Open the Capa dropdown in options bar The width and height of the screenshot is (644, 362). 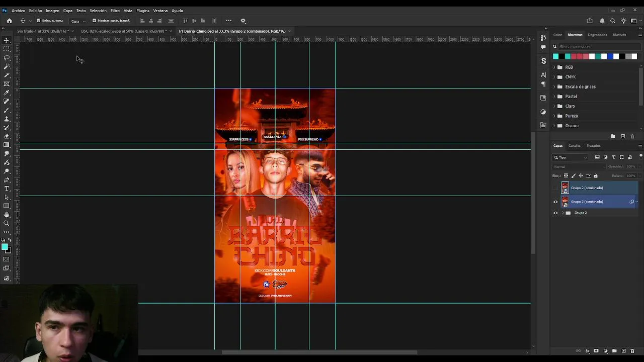[x=77, y=21]
